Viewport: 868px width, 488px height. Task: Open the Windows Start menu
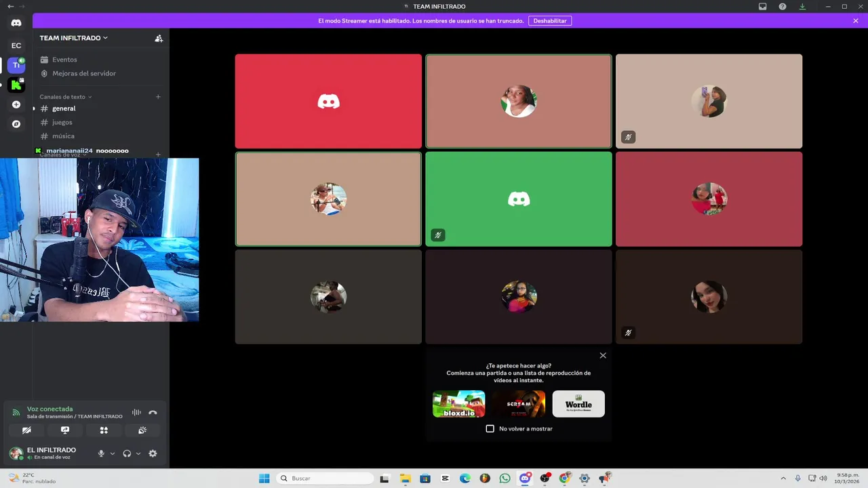click(x=264, y=479)
